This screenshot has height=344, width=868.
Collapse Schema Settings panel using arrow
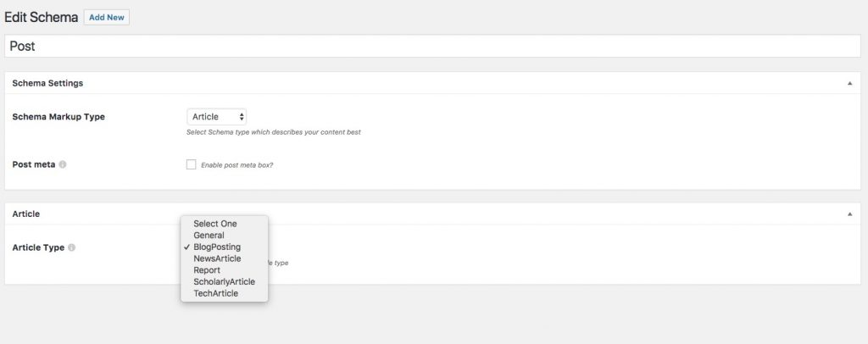(849, 83)
